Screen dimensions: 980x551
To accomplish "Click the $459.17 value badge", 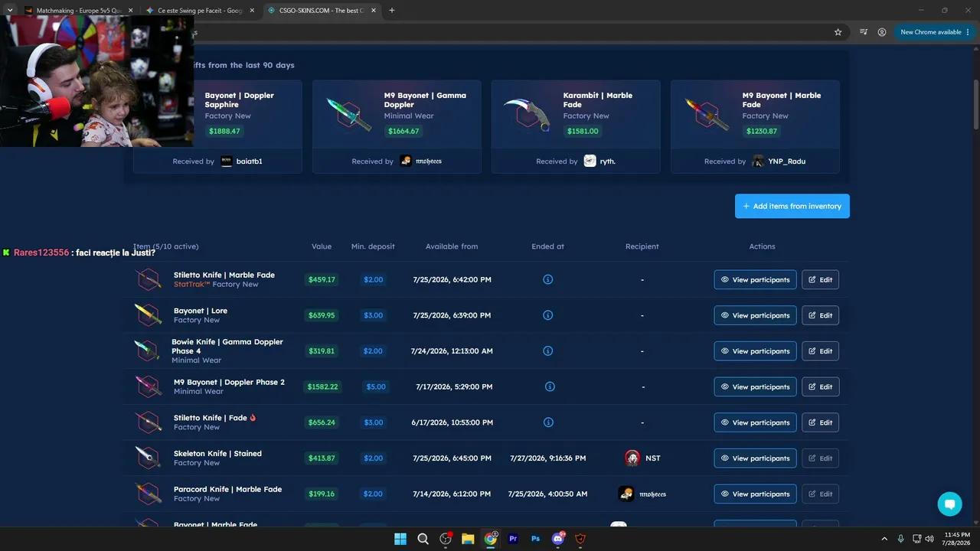I will pyautogui.click(x=322, y=279).
